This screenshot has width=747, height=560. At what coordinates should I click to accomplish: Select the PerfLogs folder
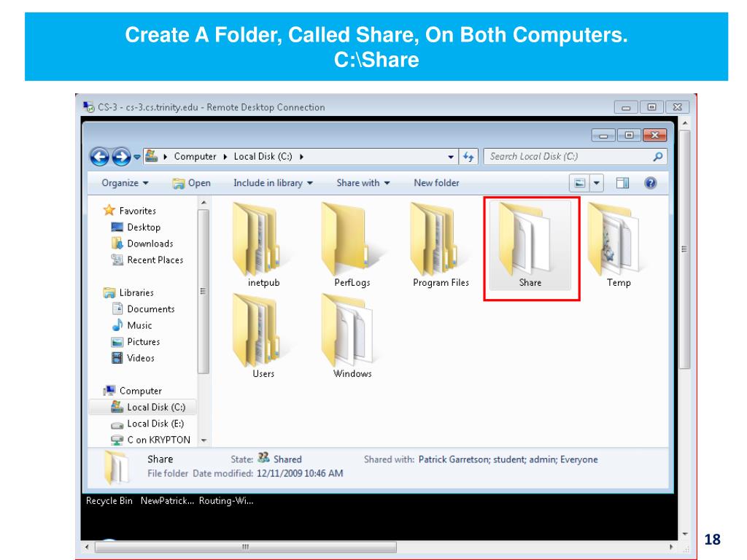(352, 245)
